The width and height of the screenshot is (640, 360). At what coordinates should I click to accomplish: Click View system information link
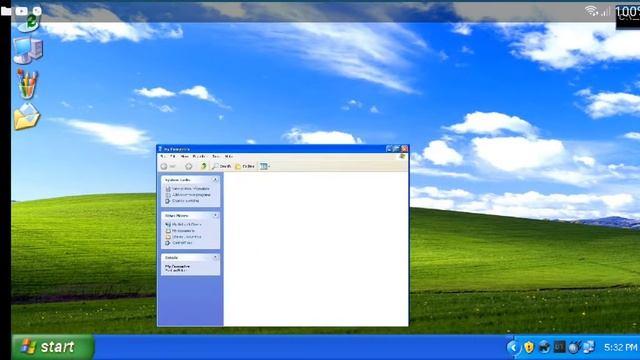click(x=187, y=189)
